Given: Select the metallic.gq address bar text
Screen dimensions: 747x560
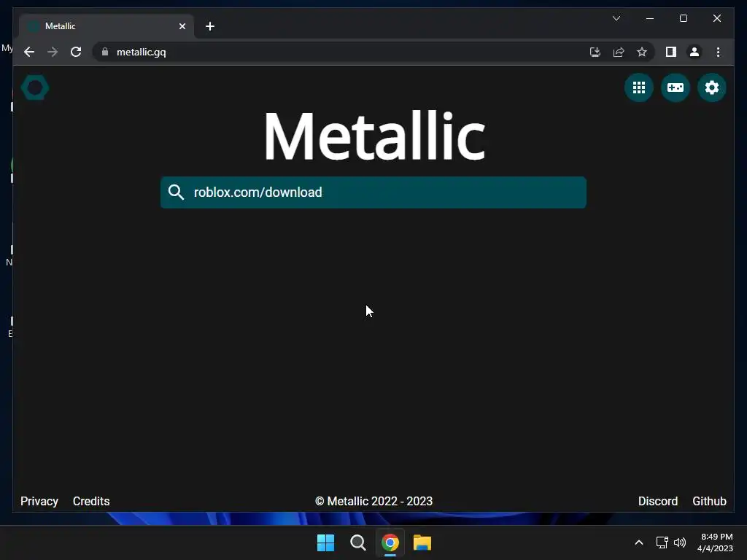Looking at the screenshot, I should tap(142, 52).
